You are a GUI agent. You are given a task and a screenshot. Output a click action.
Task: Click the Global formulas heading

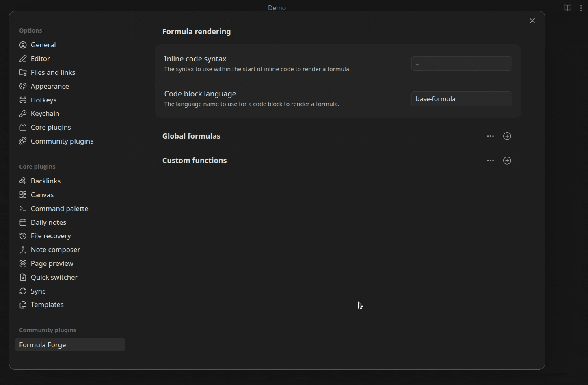pos(191,136)
